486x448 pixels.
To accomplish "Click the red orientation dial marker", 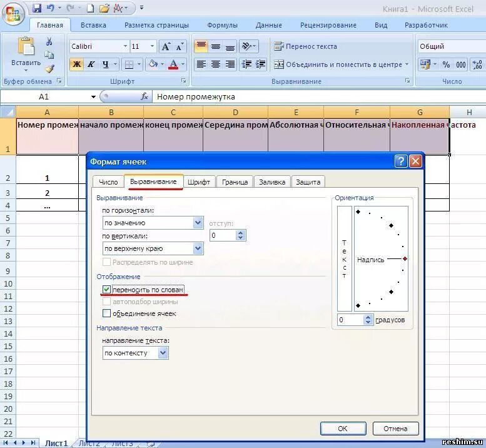I will click(405, 258).
